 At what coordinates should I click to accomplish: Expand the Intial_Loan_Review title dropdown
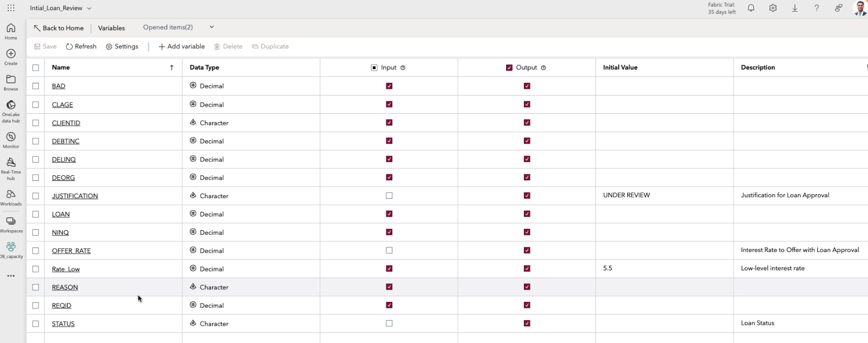[x=89, y=9]
